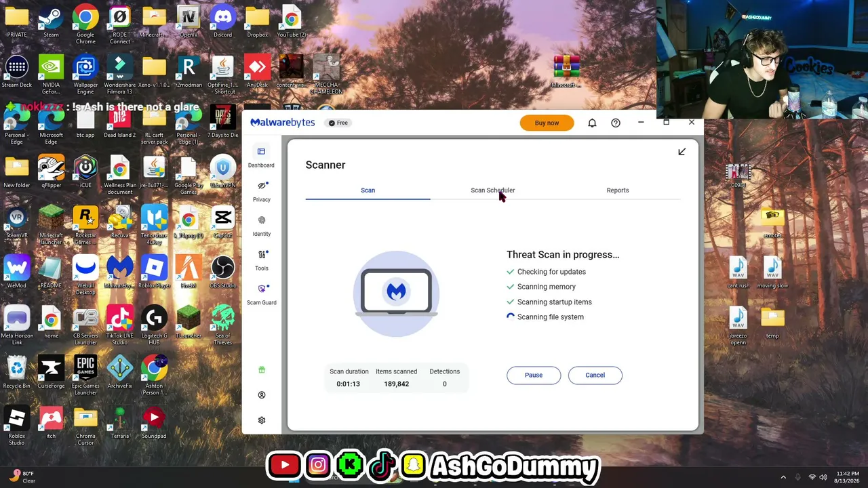Screen dimensions: 868x488
Task: Collapse the Scanner panel with arrow icon
Action: [682, 152]
